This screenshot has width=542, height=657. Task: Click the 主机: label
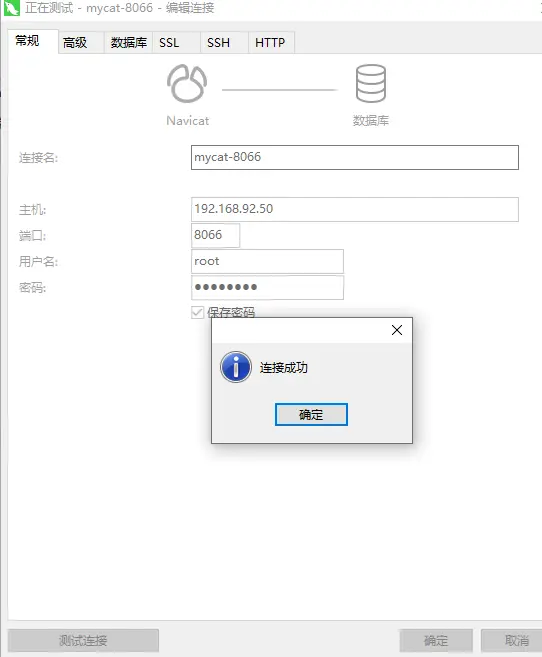[32, 210]
